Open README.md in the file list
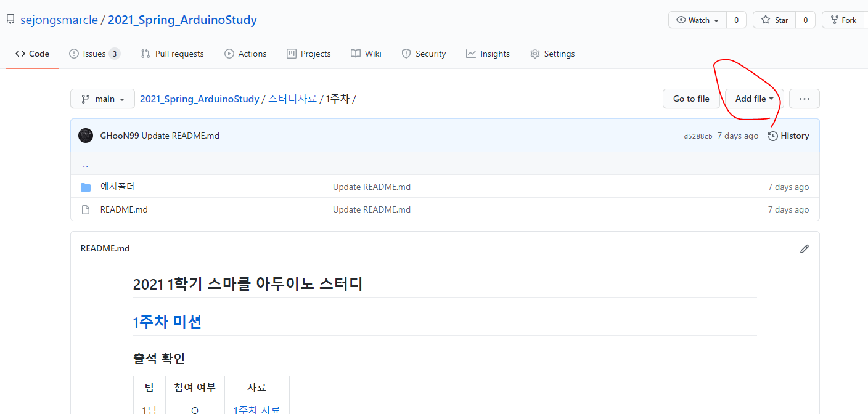This screenshot has width=868, height=414. pyautogui.click(x=124, y=209)
